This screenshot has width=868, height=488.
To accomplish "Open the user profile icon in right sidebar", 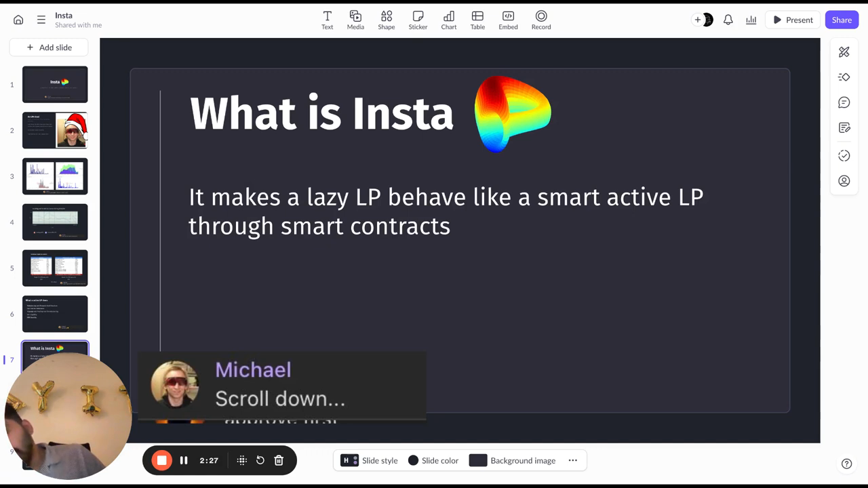I will [x=844, y=181].
